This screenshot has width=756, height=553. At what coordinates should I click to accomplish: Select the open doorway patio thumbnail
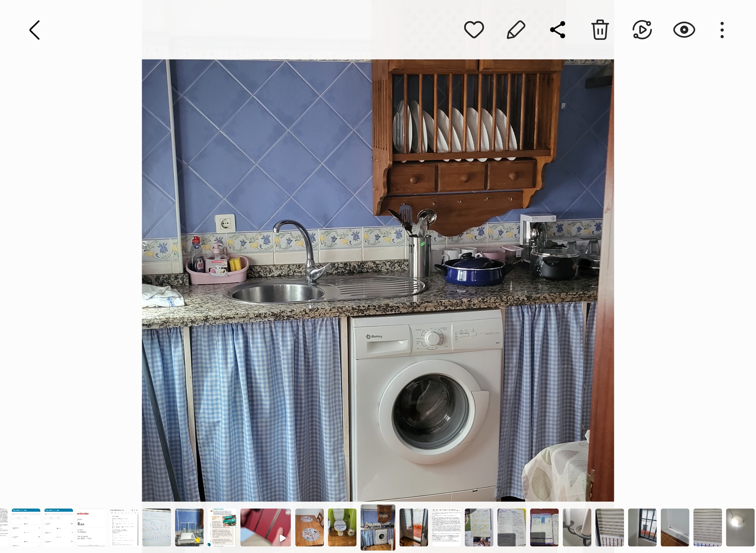(x=413, y=527)
